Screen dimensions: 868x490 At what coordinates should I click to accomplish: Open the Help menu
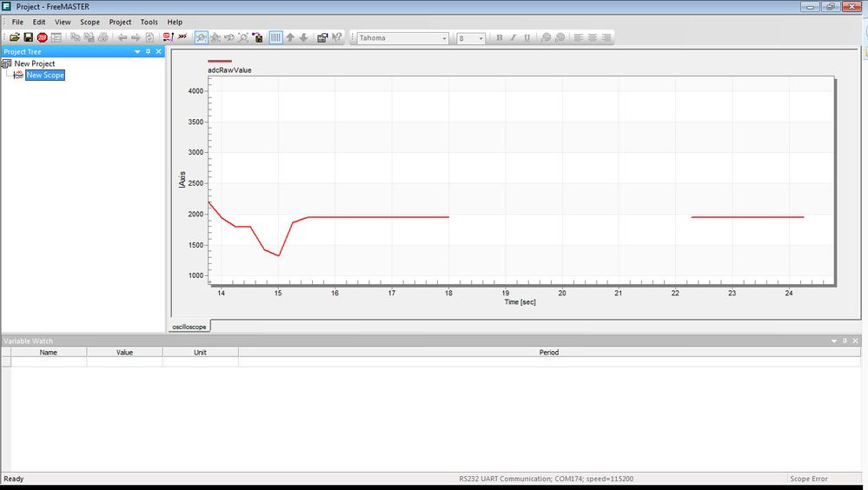[175, 22]
